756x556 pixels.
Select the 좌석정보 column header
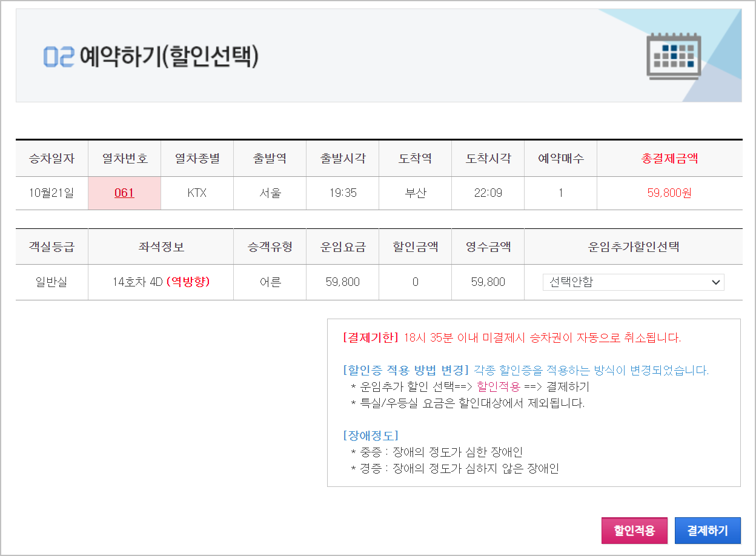click(161, 247)
